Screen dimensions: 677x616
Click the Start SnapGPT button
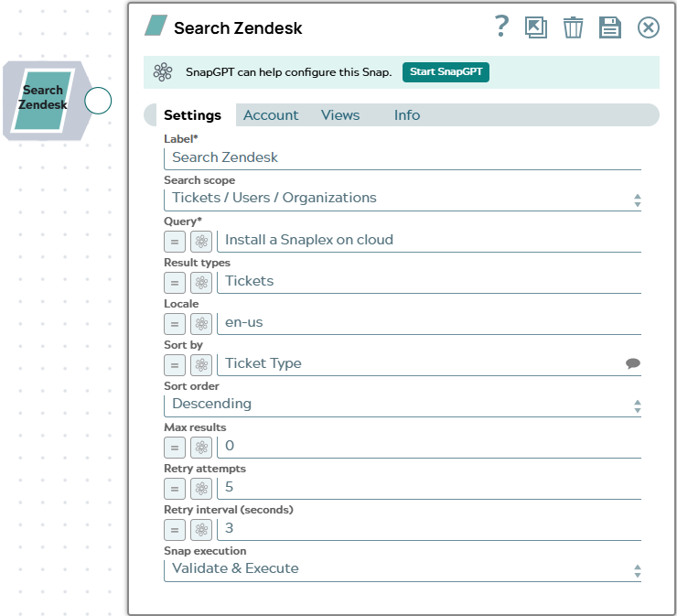pos(446,71)
